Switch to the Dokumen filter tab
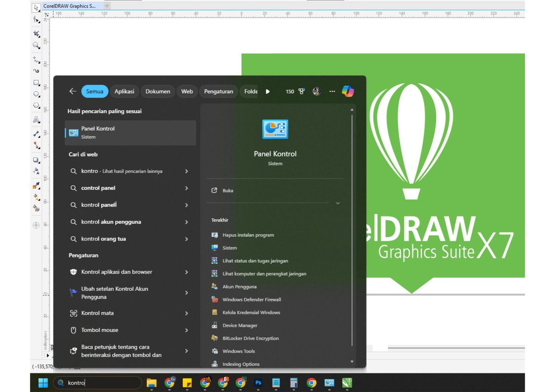Viewport: 555px width, 392px height. (x=158, y=91)
